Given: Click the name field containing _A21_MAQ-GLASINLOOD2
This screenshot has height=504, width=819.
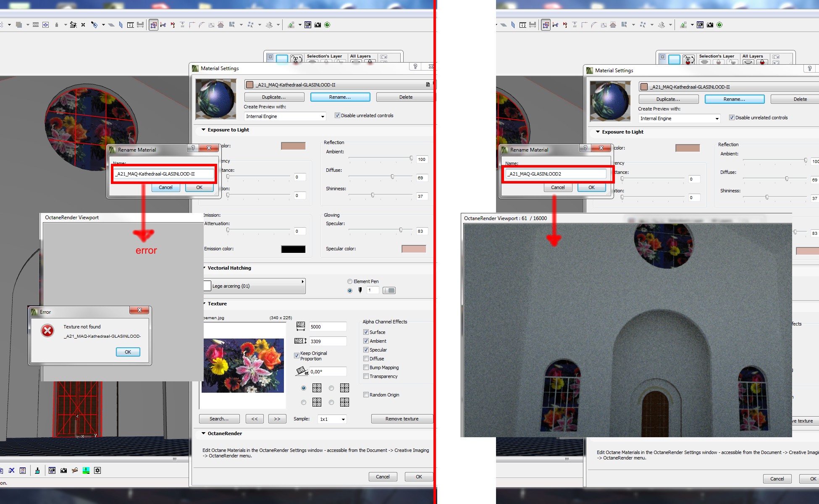Looking at the screenshot, I should (556, 174).
